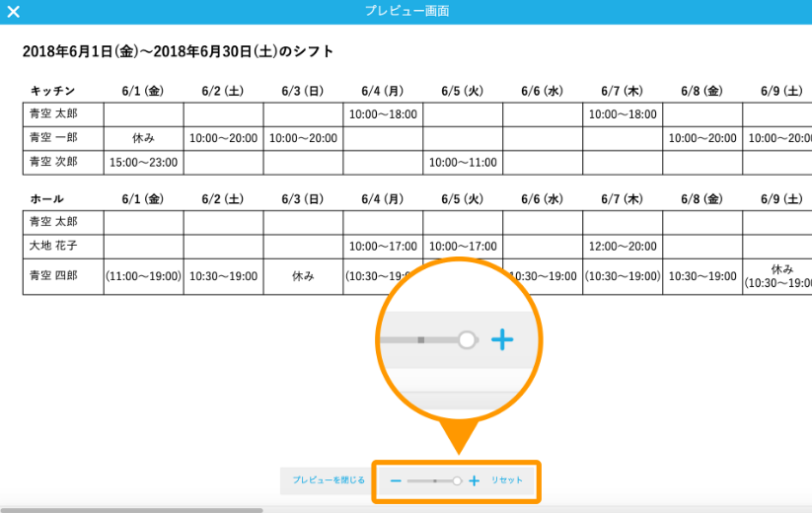Select the プレビュー画面 title text

(406, 11)
